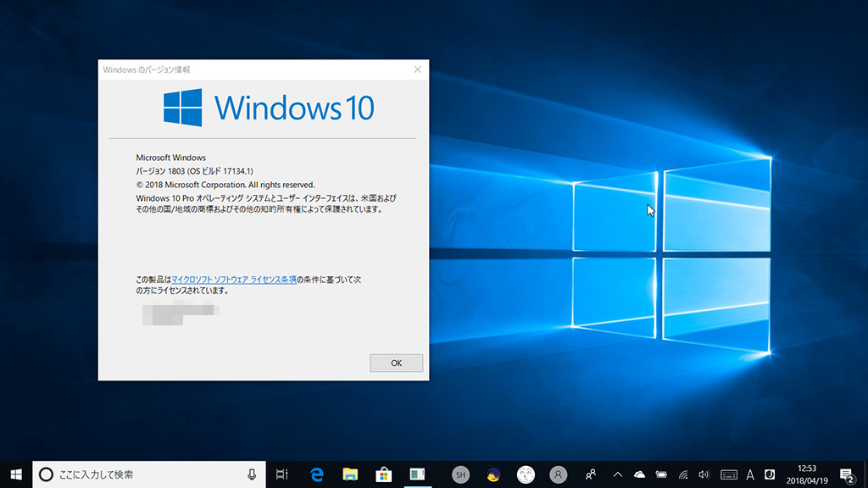Select the running winver taskbar app
The width and height of the screenshot is (868, 488).
pos(416,474)
